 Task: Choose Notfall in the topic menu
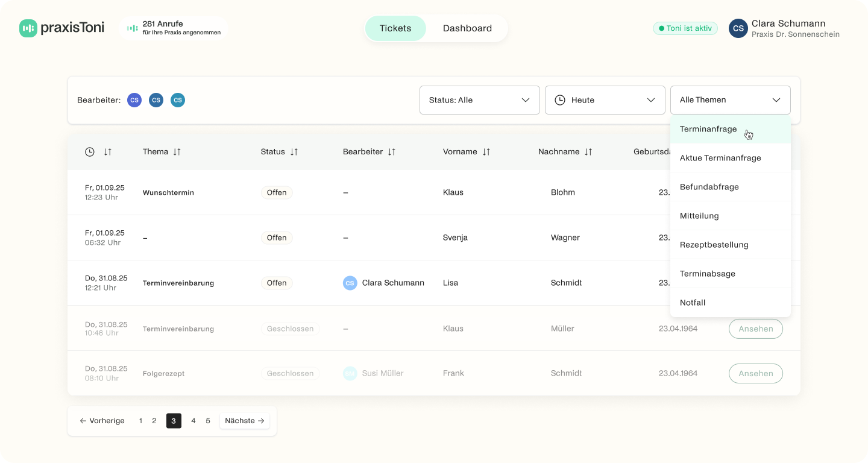coord(693,303)
